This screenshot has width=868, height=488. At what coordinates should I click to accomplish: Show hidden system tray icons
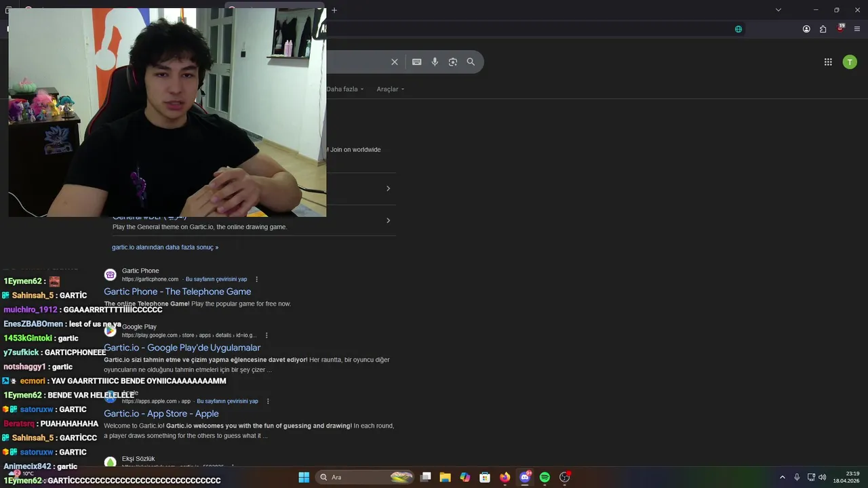(783, 477)
